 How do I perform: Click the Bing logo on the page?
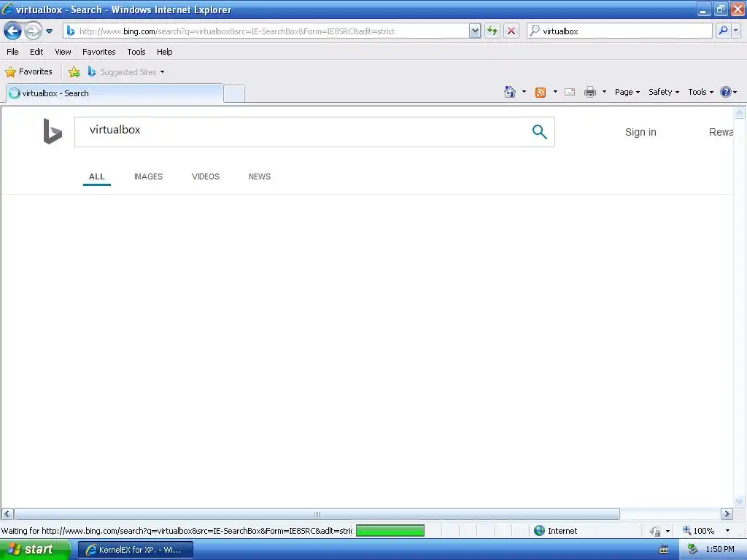tap(53, 131)
